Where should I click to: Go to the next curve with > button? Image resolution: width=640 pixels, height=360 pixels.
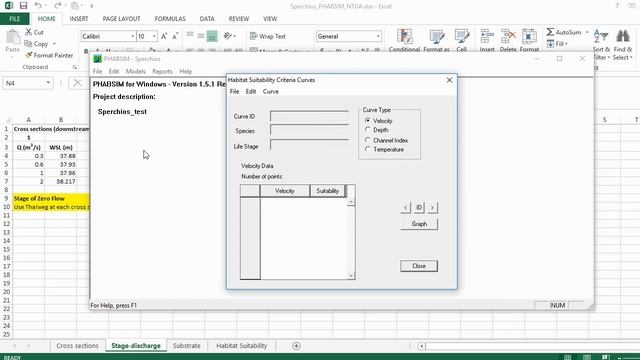pos(432,207)
